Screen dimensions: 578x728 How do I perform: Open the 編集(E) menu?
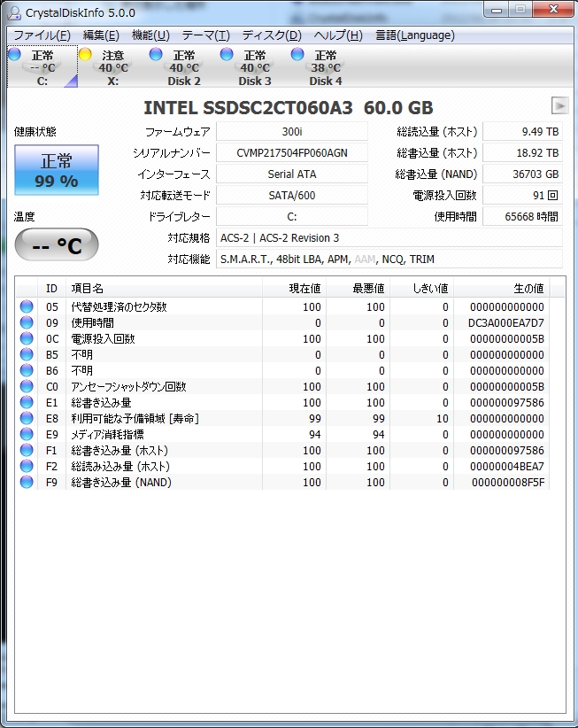pos(101,35)
